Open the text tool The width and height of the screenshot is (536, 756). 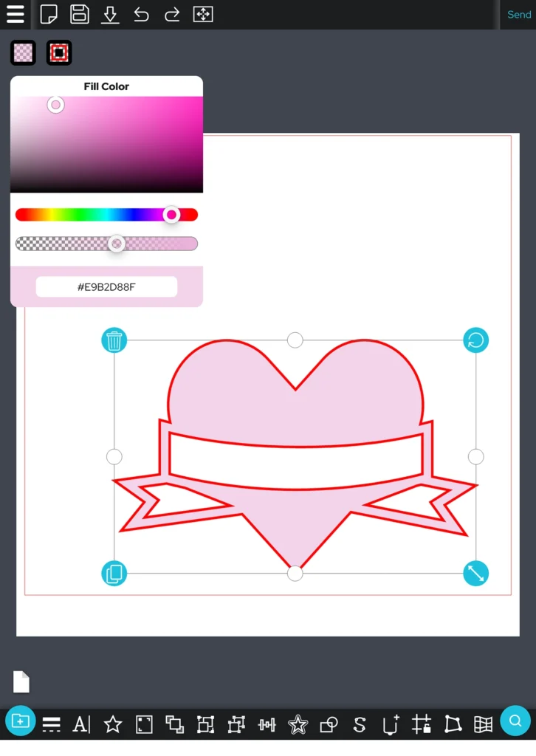point(81,724)
